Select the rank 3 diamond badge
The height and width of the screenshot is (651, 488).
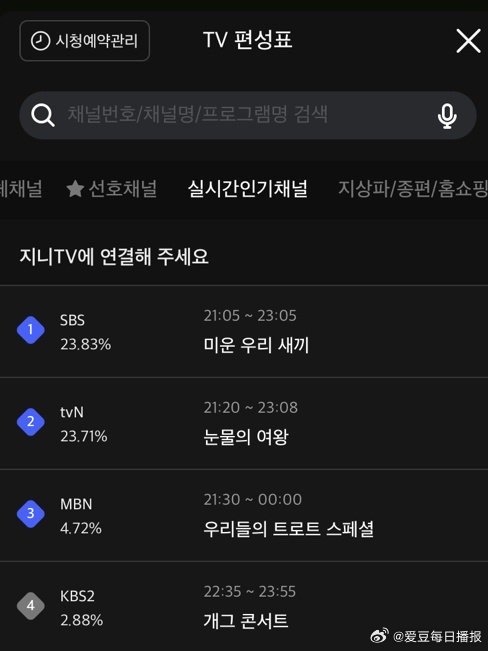[x=31, y=514]
